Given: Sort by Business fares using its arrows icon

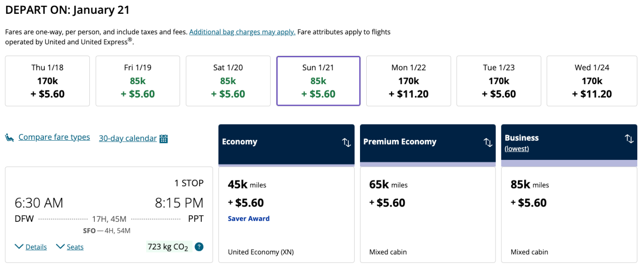Looking at the screenshot, I should point(629,139).
